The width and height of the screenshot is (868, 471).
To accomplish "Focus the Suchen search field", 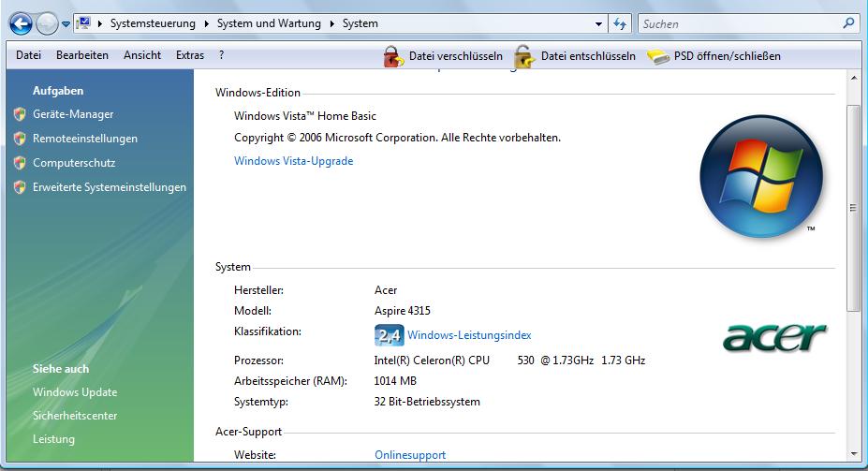I will [x=740, y=23].
